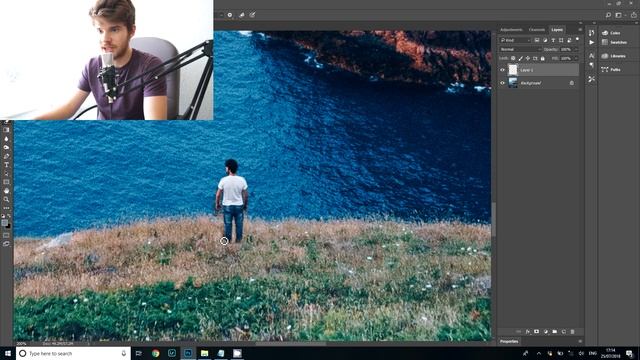
Task: Toggle smart object layer filter
Action: (x=569, y=40)
